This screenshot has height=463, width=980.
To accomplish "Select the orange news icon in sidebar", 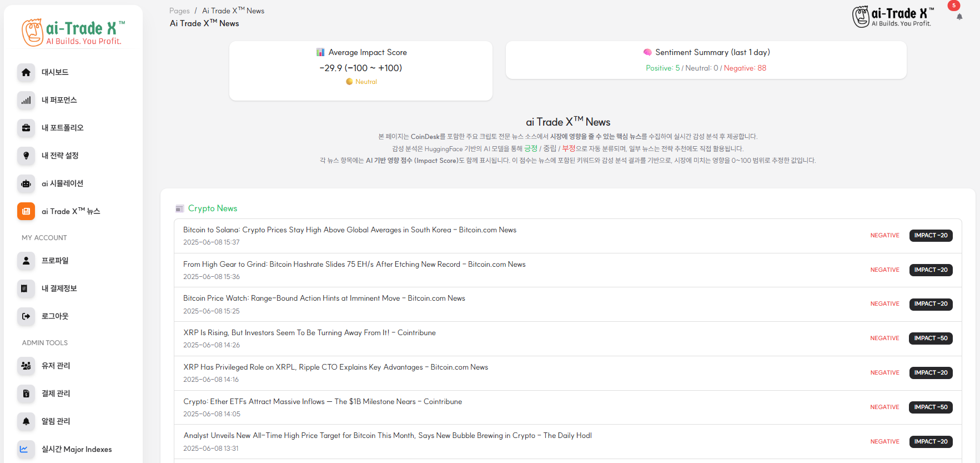I will pyautogui.click(x=26, y=211).
